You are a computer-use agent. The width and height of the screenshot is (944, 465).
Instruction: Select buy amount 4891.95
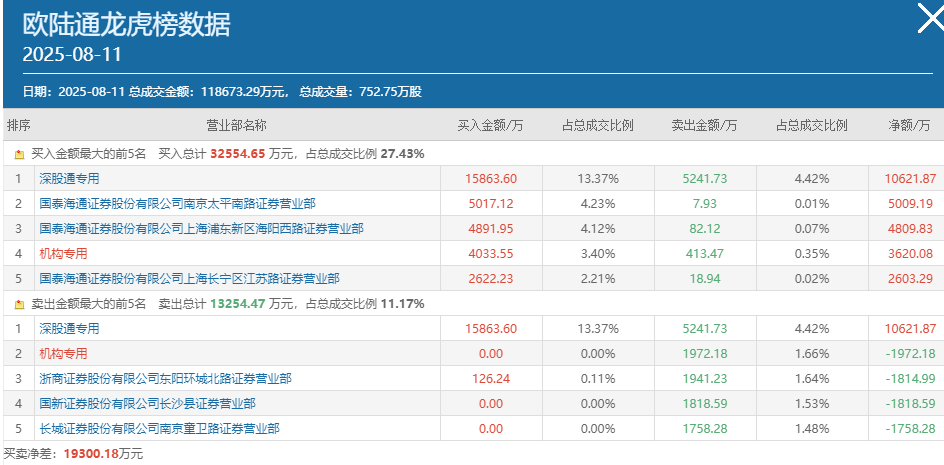pyautogui.click(x=491, y=229)
